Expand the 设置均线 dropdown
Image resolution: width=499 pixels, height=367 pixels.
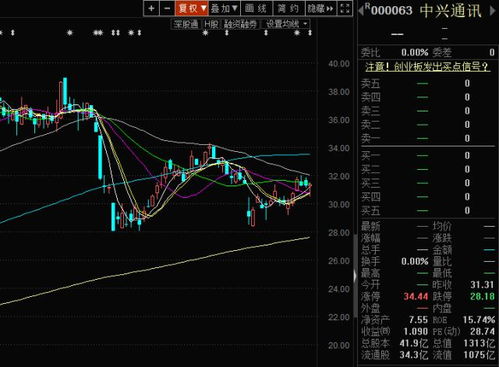pos(286,24)
